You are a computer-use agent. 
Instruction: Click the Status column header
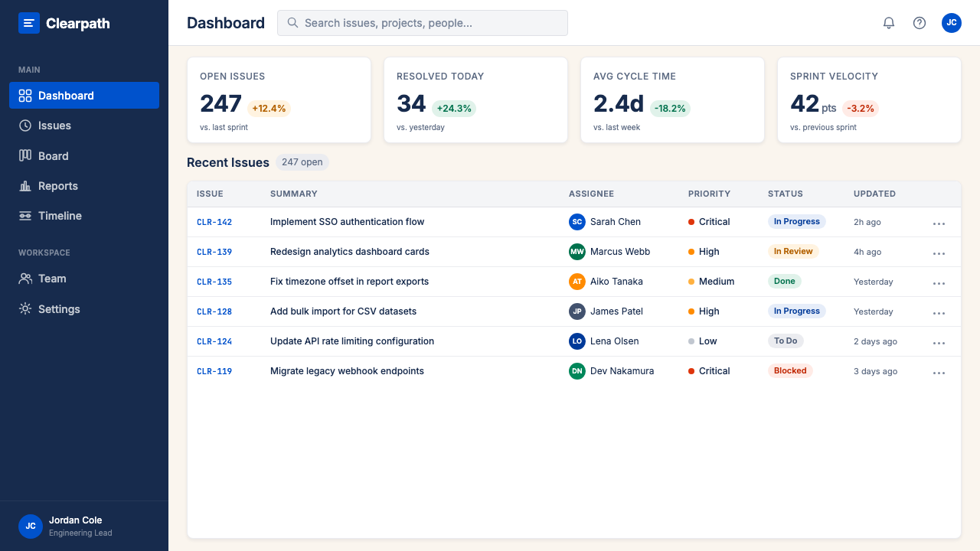click(786, 194)
